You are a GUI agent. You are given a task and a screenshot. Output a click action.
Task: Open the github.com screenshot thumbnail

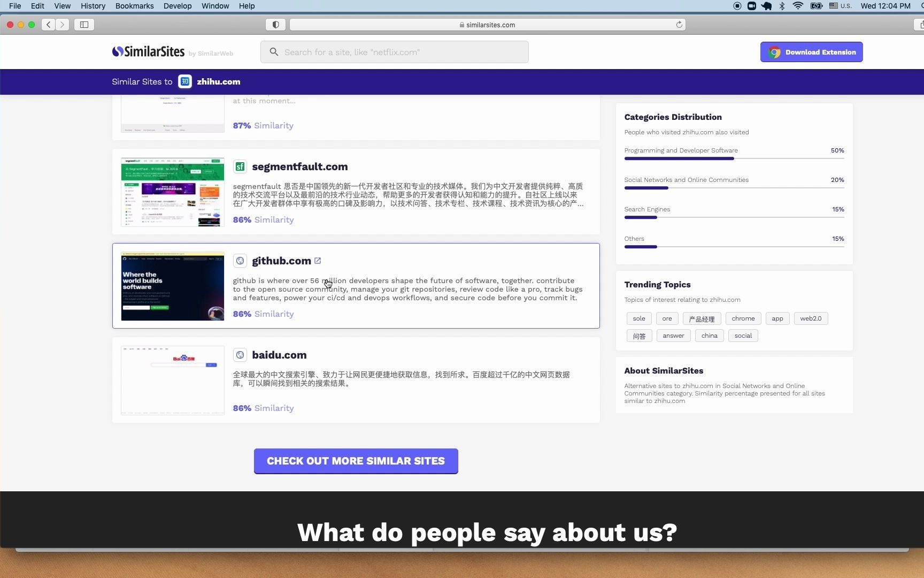pos(173,286)
